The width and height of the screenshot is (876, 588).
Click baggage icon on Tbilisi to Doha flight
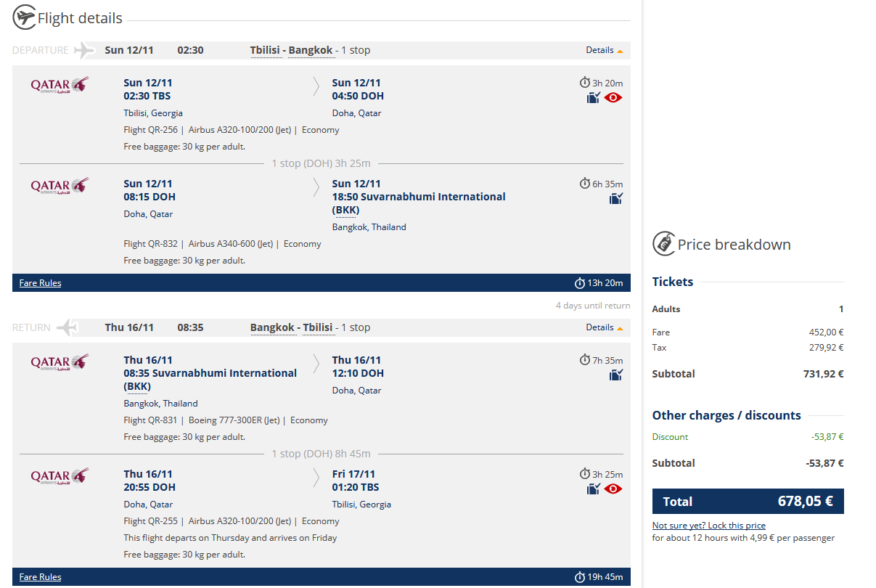[x=594, y=98]
